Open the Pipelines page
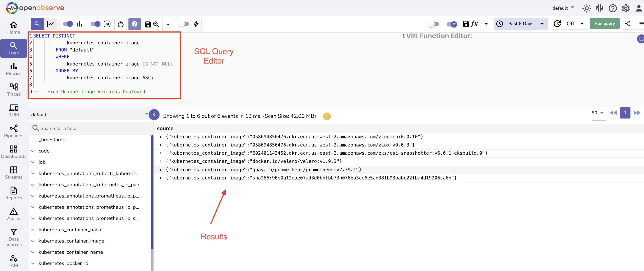The height and width of the screenshot is (271, 644). click(x=14, y=131)
